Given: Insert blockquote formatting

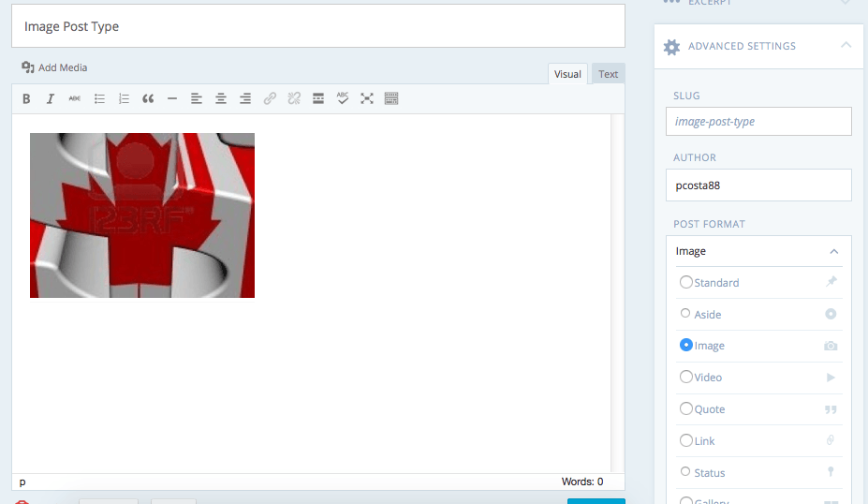Looking at the screenshot, I should [x=148, y=98].
